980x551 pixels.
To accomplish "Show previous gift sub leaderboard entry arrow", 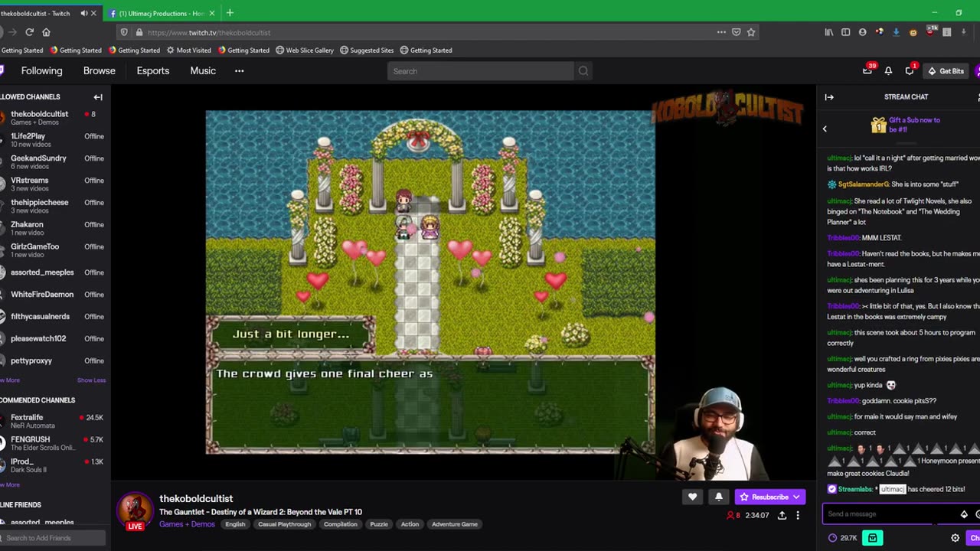I will (825, 129).
